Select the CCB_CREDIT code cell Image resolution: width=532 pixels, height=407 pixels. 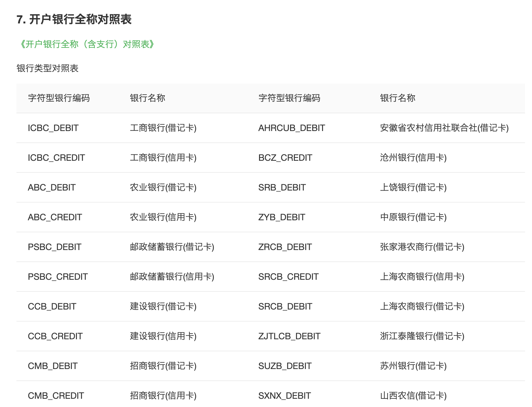pyautogui.click(x=55, y=336)
